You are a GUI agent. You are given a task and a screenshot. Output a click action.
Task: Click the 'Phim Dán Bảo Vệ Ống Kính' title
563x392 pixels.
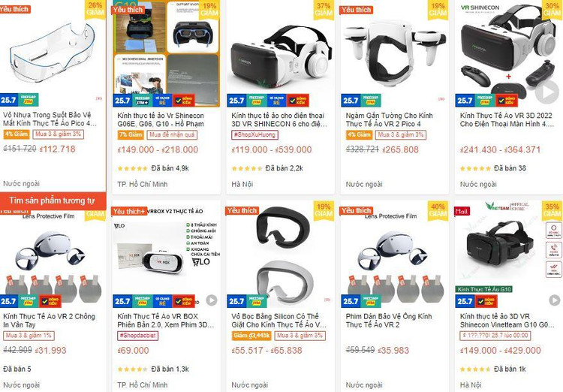click(x=389, y=321)
